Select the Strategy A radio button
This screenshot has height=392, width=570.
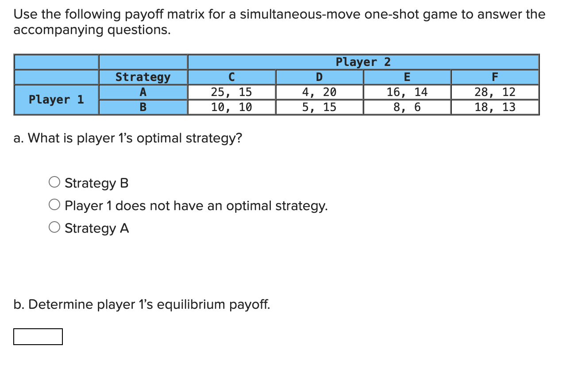pos(54,227)
